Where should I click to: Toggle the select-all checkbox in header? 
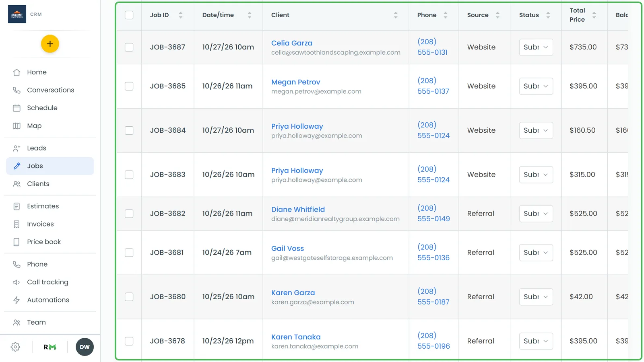tap(129, 15)
